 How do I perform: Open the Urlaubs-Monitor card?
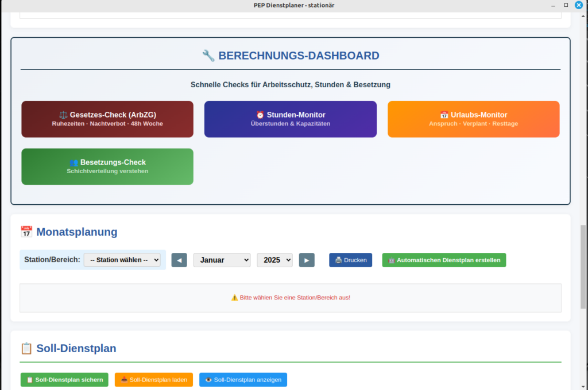[x=473, y=119]
